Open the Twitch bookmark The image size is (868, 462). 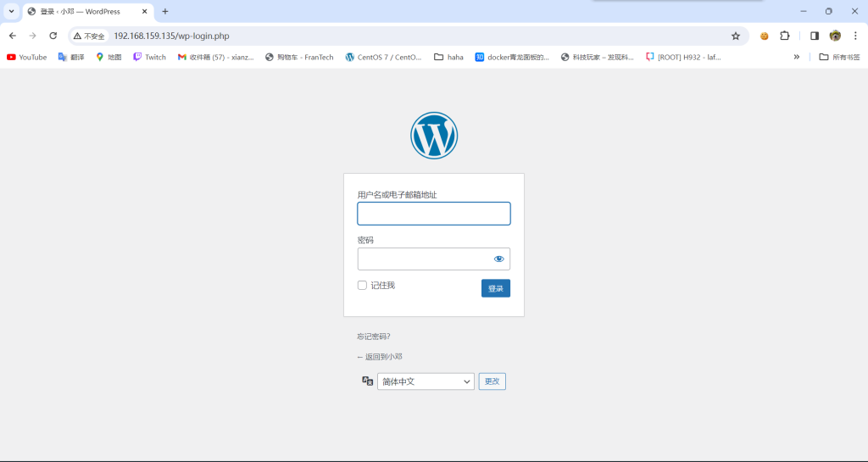[149, 57]
